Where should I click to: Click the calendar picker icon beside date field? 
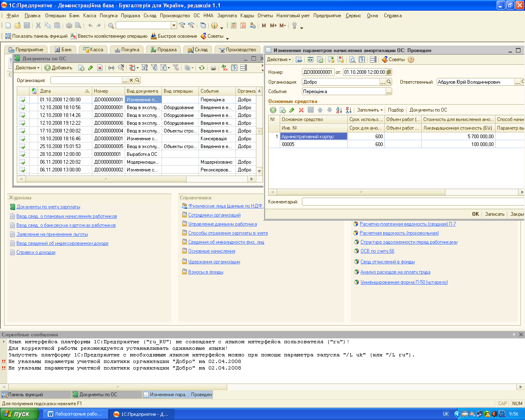[x=389, y=72]
